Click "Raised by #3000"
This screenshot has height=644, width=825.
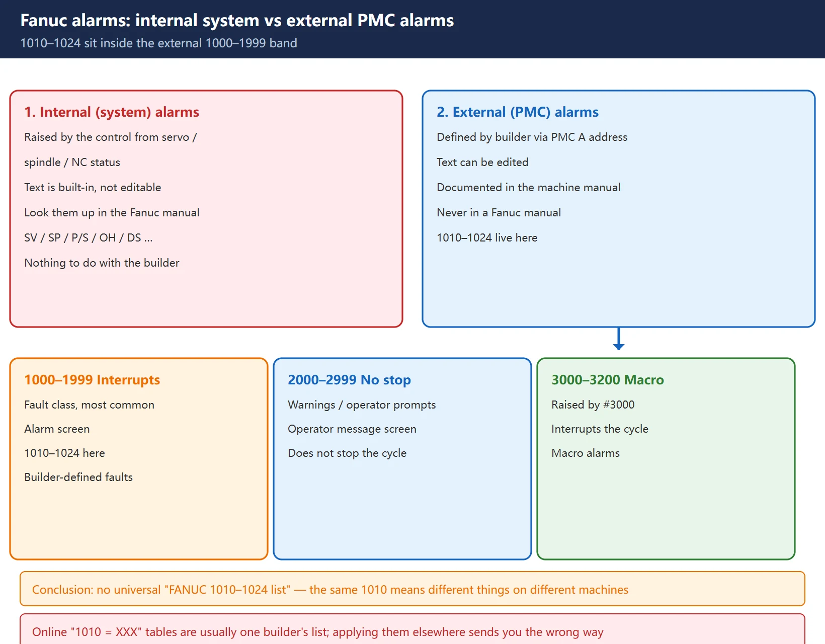(593, 405)
